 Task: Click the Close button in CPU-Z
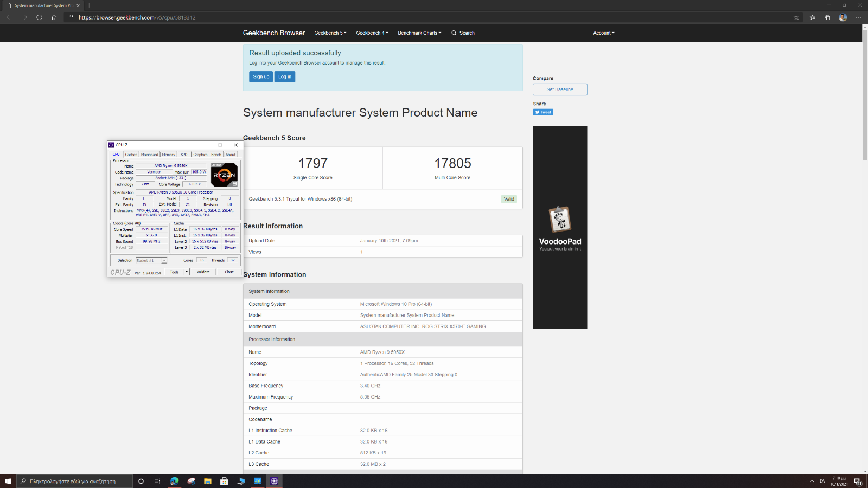[x=229, y=272]
